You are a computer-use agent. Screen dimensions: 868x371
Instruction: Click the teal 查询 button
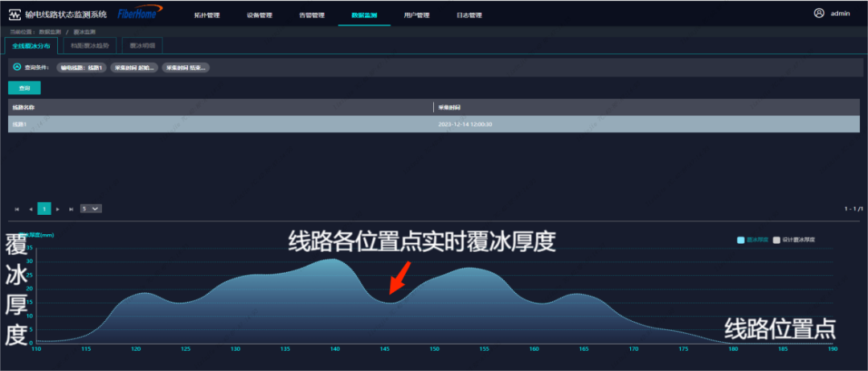tap(24, 89)
